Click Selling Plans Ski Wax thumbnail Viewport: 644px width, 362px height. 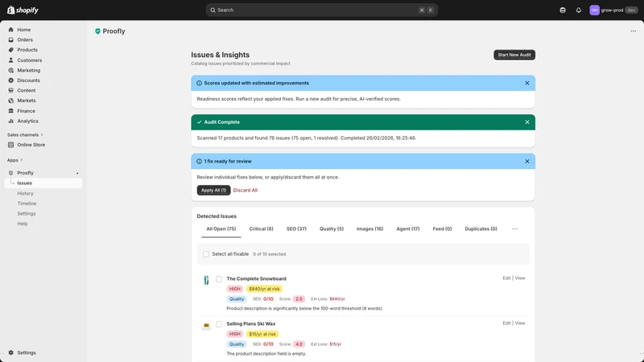206,326
